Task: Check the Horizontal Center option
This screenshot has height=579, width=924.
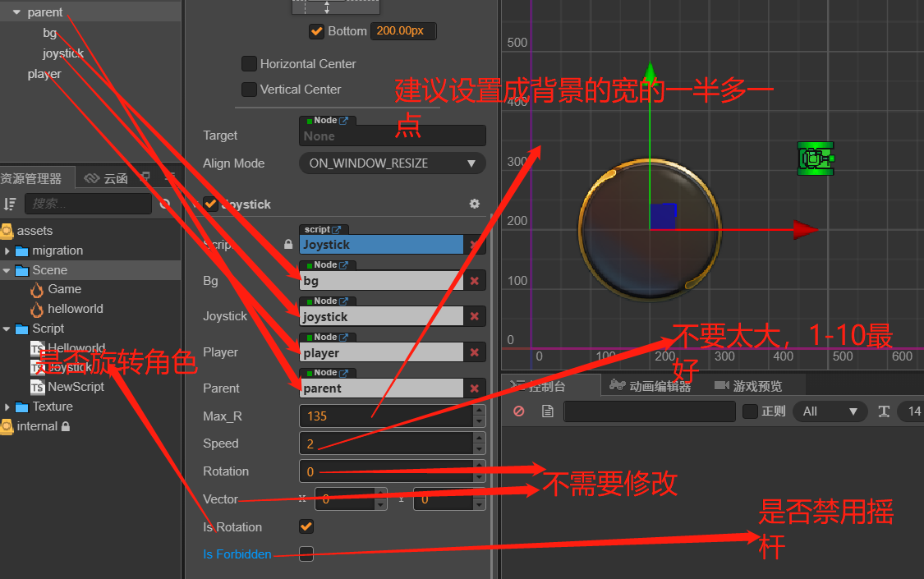Action: (249, 63)
